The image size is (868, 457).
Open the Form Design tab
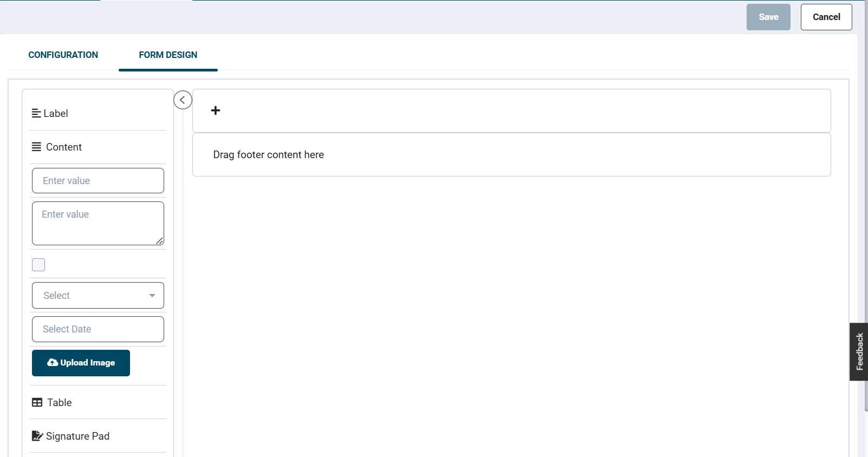pos(168,55)
